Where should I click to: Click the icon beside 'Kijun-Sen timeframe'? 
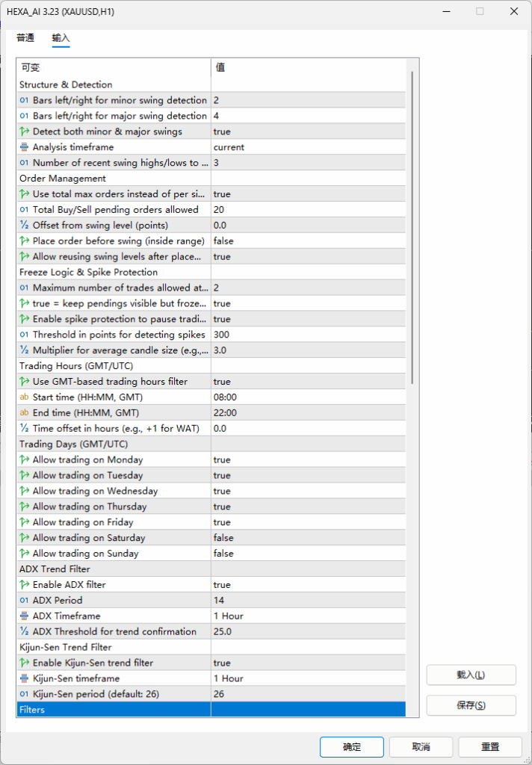pos(24,678)
